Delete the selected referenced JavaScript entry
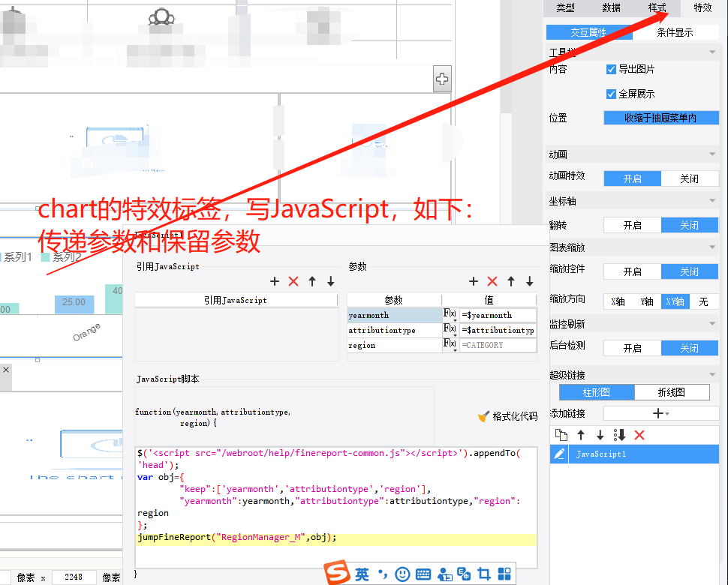The width and height of the screenshot is (728, 585). click(x=293, y=281)
